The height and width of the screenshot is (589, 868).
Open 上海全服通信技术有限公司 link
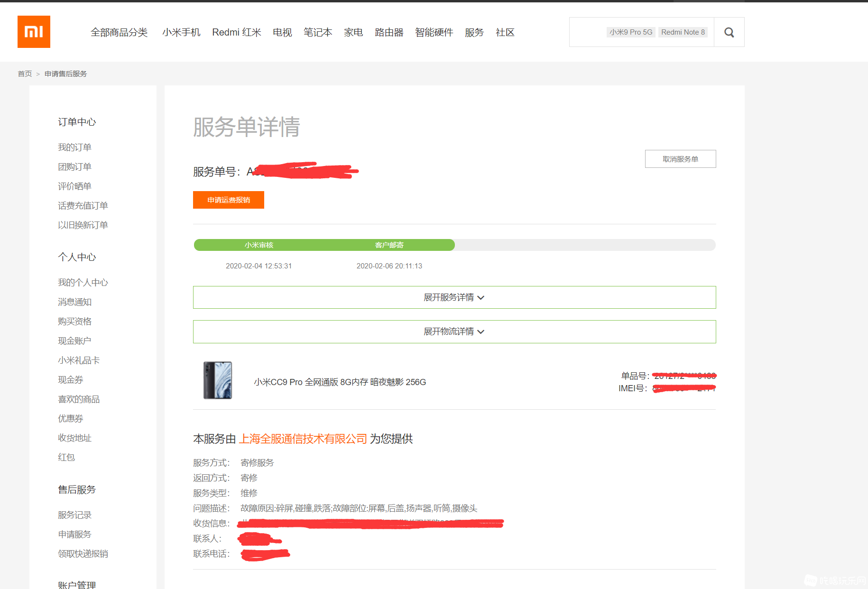click(x=303, y=439)
